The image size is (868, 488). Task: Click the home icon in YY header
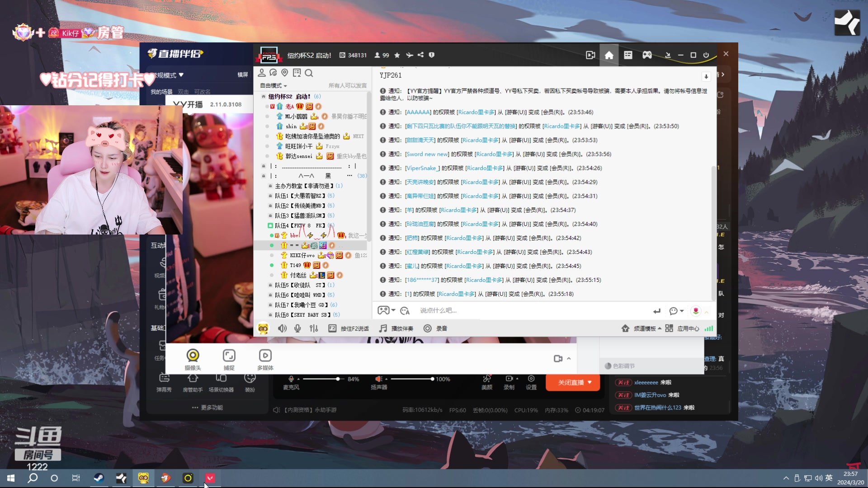pyautogui.click(x=609, y=55)
